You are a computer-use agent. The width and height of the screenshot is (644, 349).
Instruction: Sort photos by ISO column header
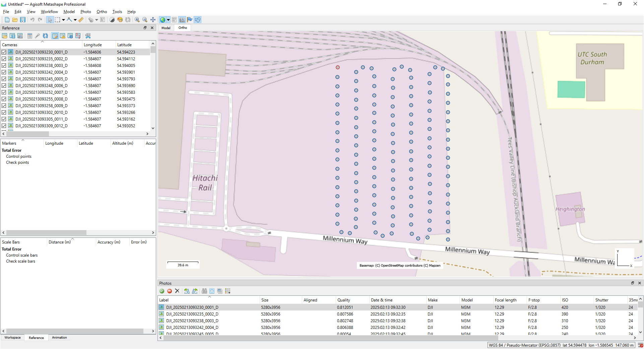pyautogui.click(x=577, y=300)
